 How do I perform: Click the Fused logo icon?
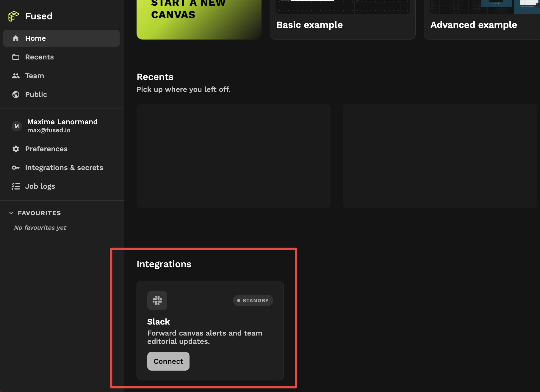click(x=13, y=16)
